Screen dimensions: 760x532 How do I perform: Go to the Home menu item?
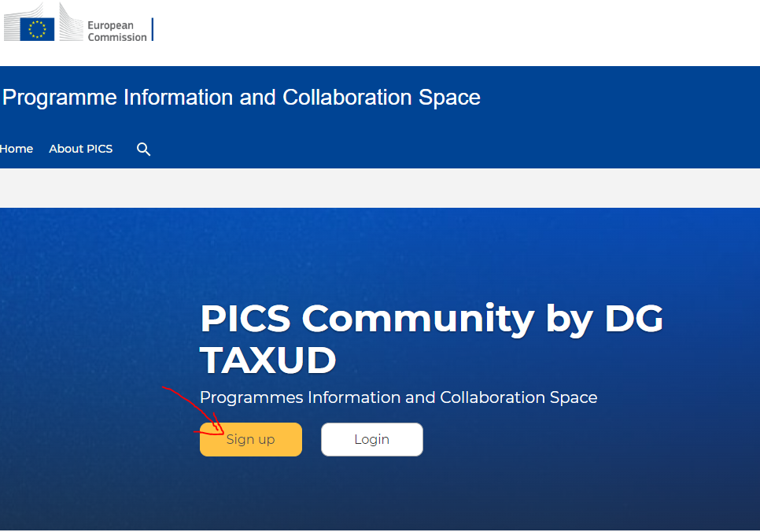(17, 149)
